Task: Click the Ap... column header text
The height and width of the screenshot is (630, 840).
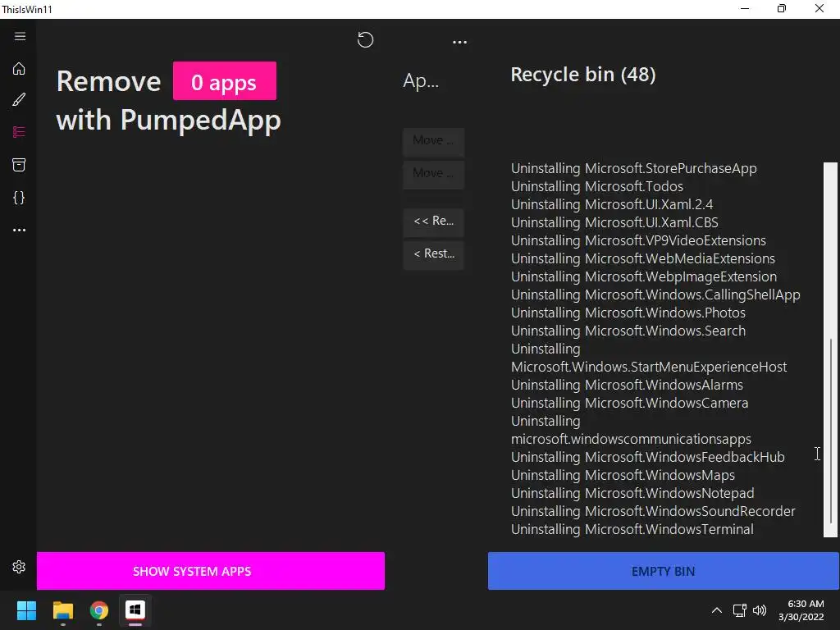Action: 421,81
